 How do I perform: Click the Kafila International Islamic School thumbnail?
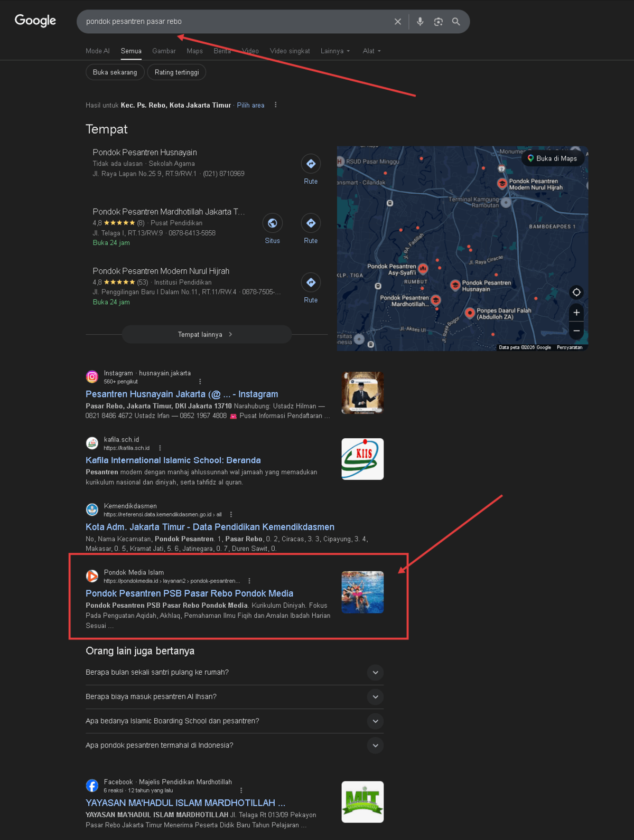coord(362,459)
